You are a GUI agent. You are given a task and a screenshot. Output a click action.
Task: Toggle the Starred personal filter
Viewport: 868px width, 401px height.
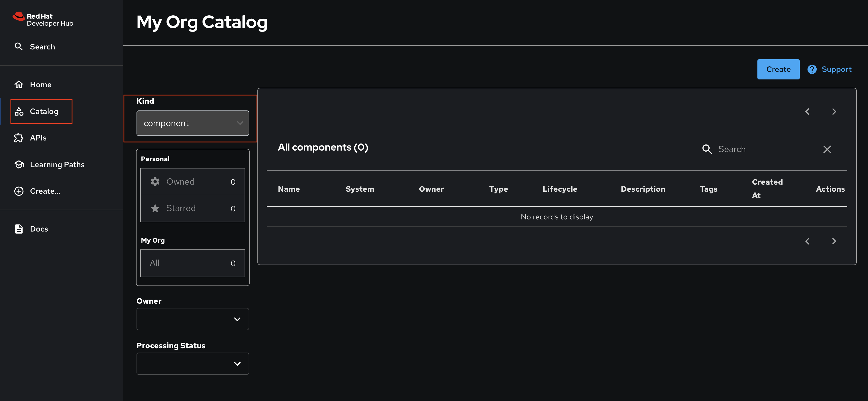click(193, 208)
